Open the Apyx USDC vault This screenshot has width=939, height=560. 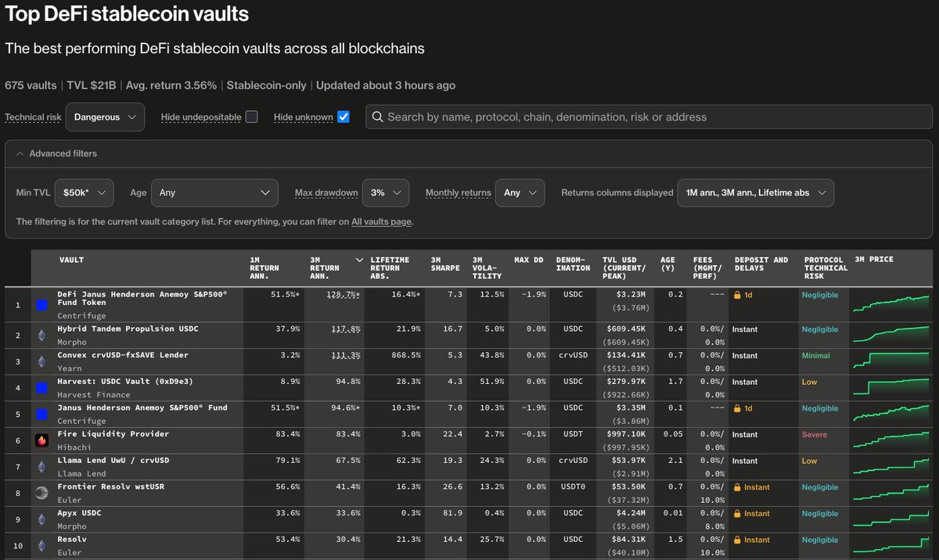click(x=79, y=513)
